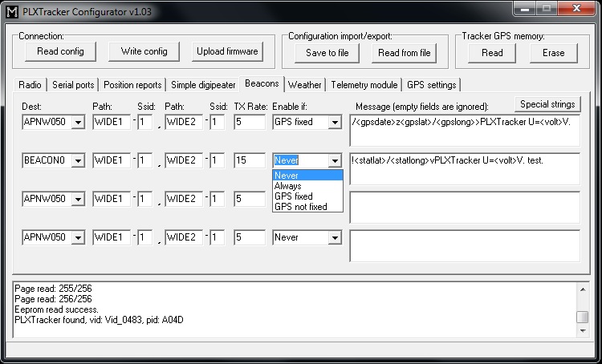Click fourth row TX Rate field
The image size is (602, 364).
click(250, 237)
